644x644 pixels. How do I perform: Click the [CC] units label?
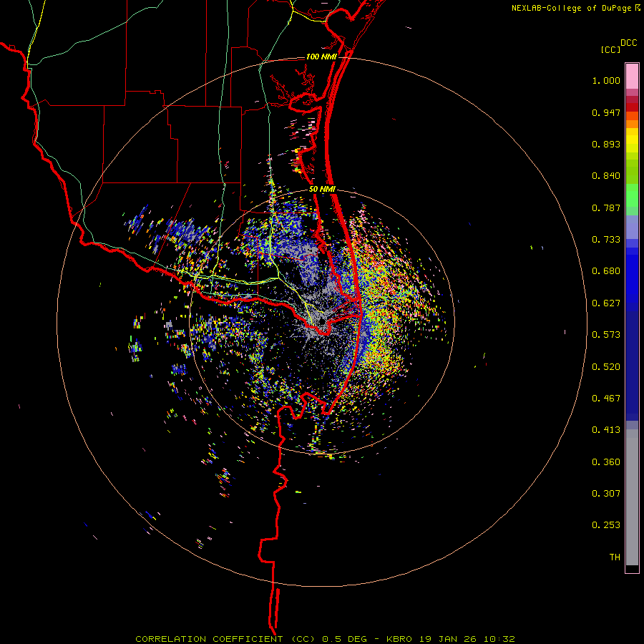pos(611,49)
